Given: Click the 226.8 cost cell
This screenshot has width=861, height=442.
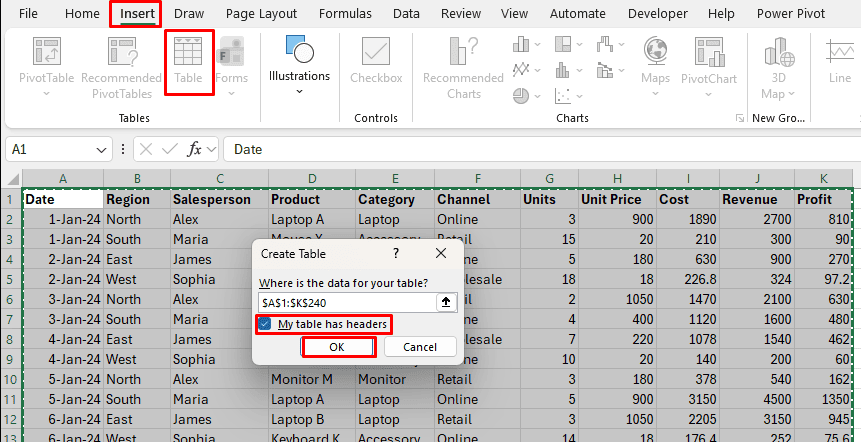Looking at the screenshot, I should pos(688,279).
